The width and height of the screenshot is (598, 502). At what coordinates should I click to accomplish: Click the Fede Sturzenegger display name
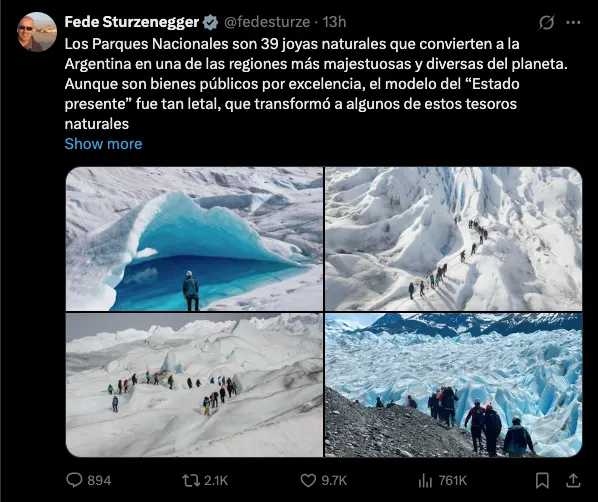[132, 22]
